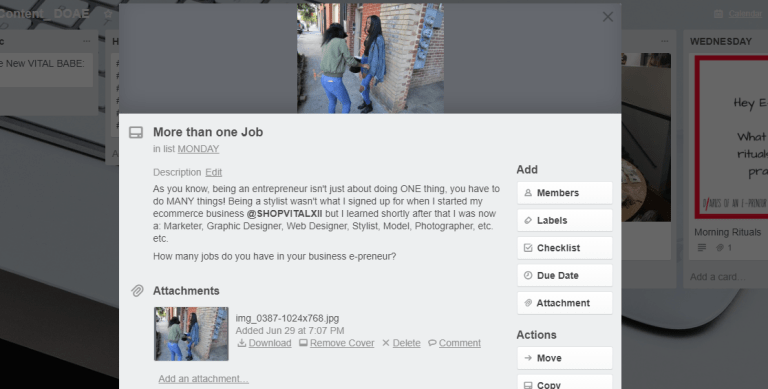Open the Members add button
This screenshot has height=389, width=768.
565,193
